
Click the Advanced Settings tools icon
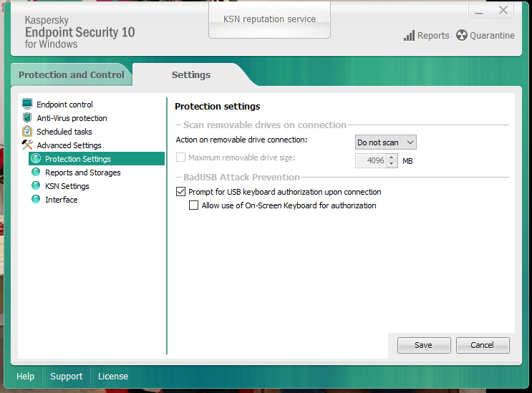click(27, 145)
